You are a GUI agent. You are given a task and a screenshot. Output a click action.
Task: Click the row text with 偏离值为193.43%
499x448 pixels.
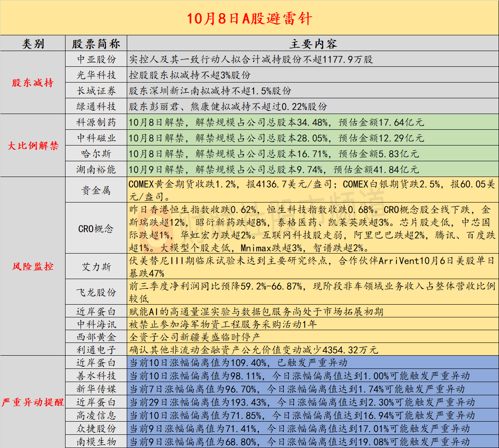pos(302,402)
